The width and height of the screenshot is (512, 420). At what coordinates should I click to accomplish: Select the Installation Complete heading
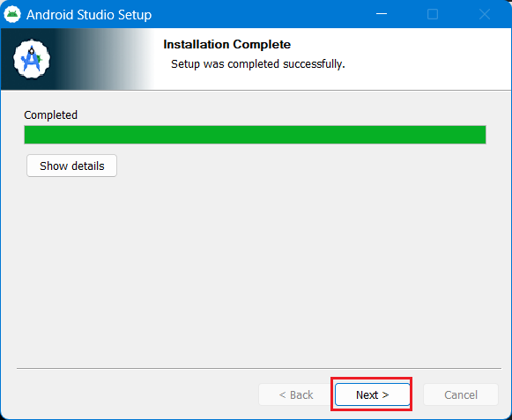click(x=227, y=44)
